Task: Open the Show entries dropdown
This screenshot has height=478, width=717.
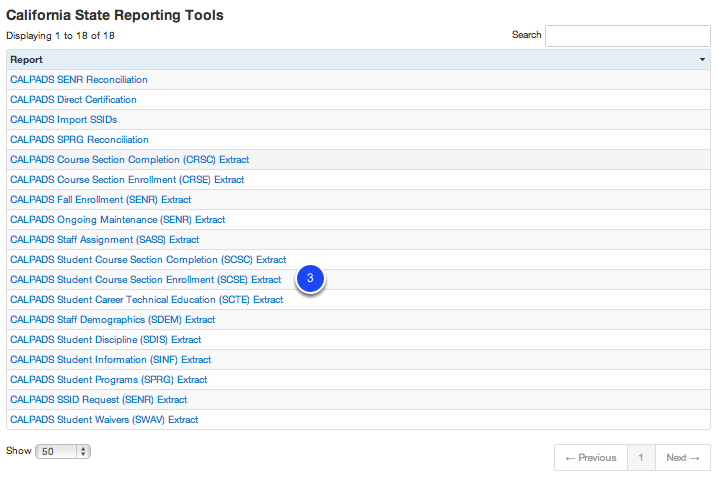Action: point(63,451)
